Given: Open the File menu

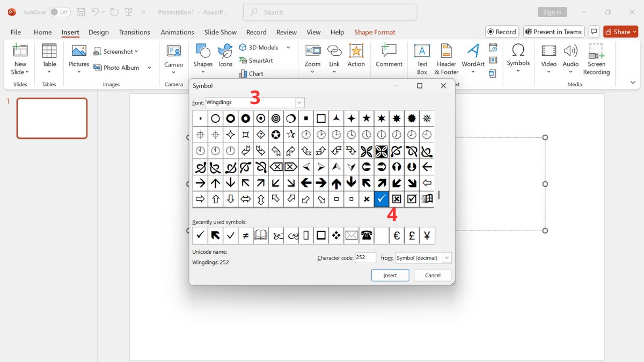Looking at the screenshot, I should [x=16, y=32].
